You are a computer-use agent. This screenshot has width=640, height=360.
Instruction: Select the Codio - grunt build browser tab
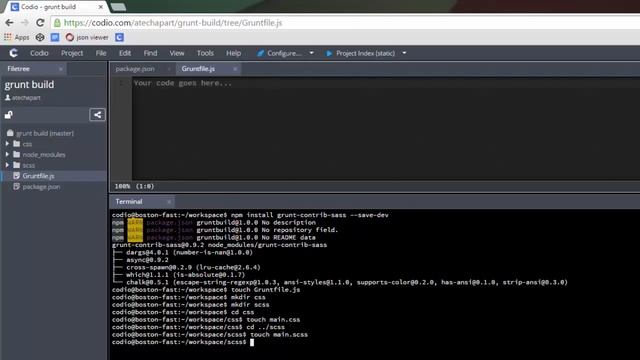pyautogui.click(x=56, y=7)
